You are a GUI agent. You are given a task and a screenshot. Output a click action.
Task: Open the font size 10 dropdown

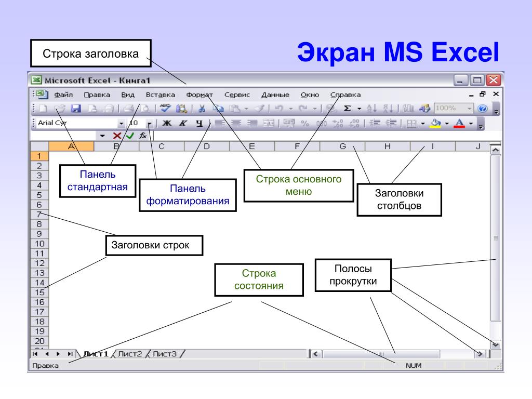coord(149,124)
